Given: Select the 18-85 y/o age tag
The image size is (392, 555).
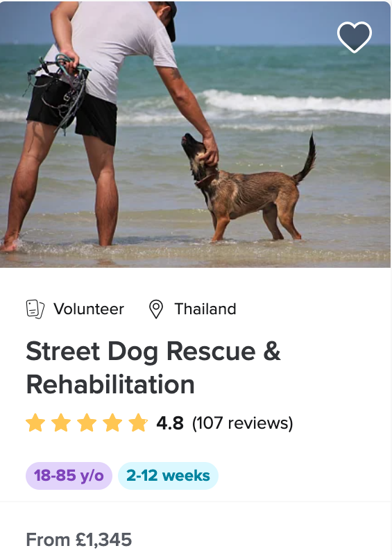Looking at the screenshot, I should click(69, 476).
